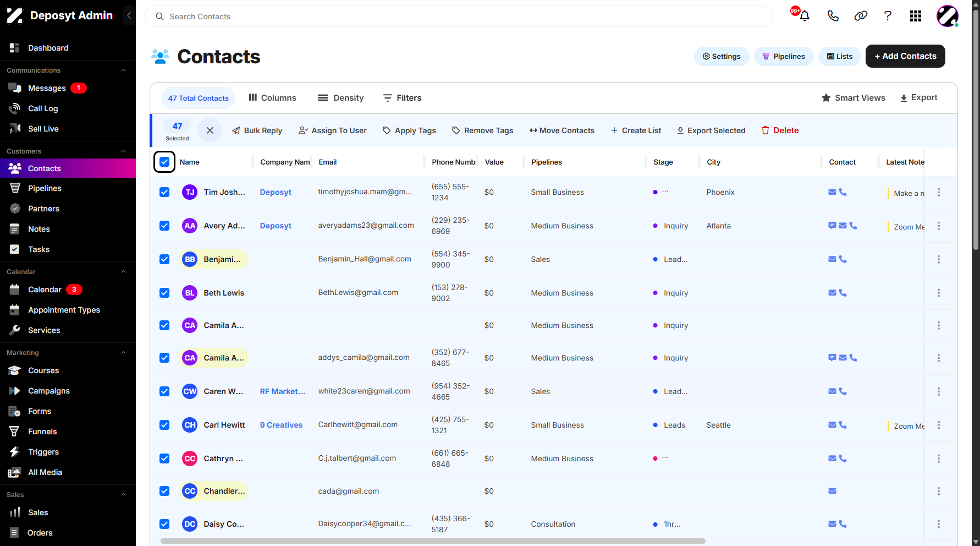Open the apps grid icon
Viewport: 980px width, 546px height.
[916, 16]
